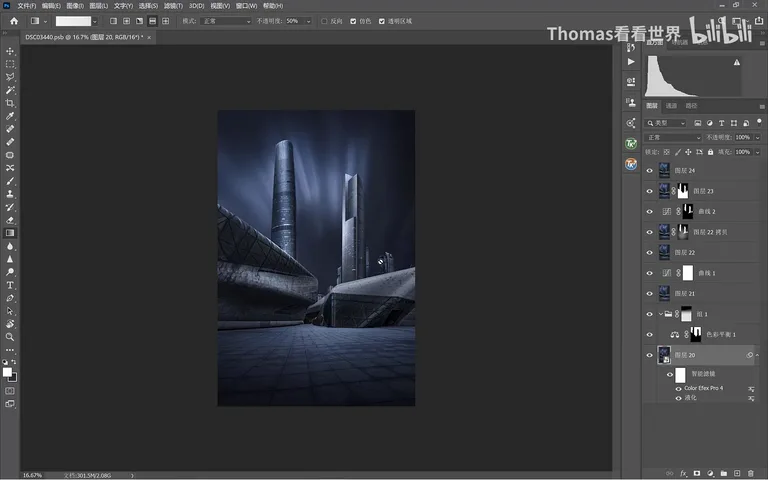Toggle visibility of 色彩平衡 1 layer
768x480 pixels.
[x=649, y=335]
